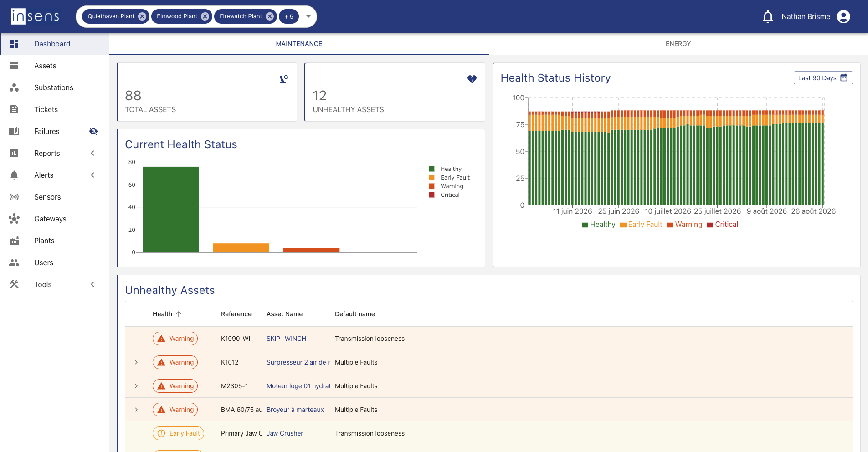Expand the Tools submenu chevron
868x452 pixels.
(92, 284)
